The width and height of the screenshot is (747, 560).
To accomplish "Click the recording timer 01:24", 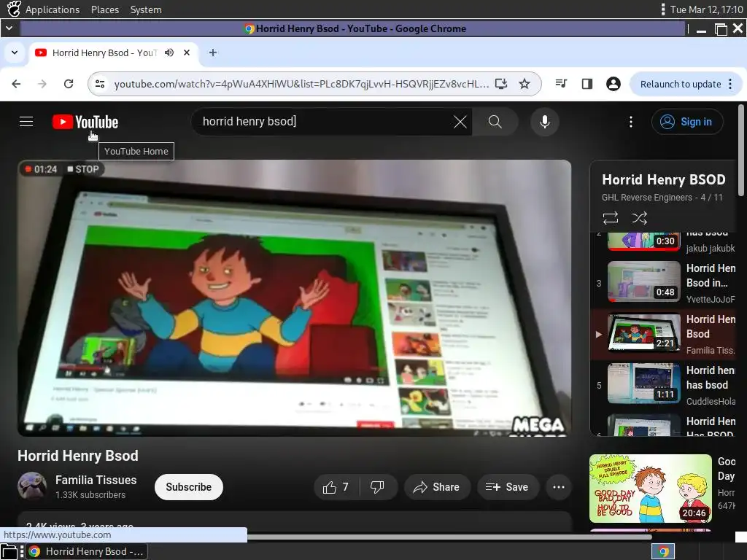I will pos(45,169).
